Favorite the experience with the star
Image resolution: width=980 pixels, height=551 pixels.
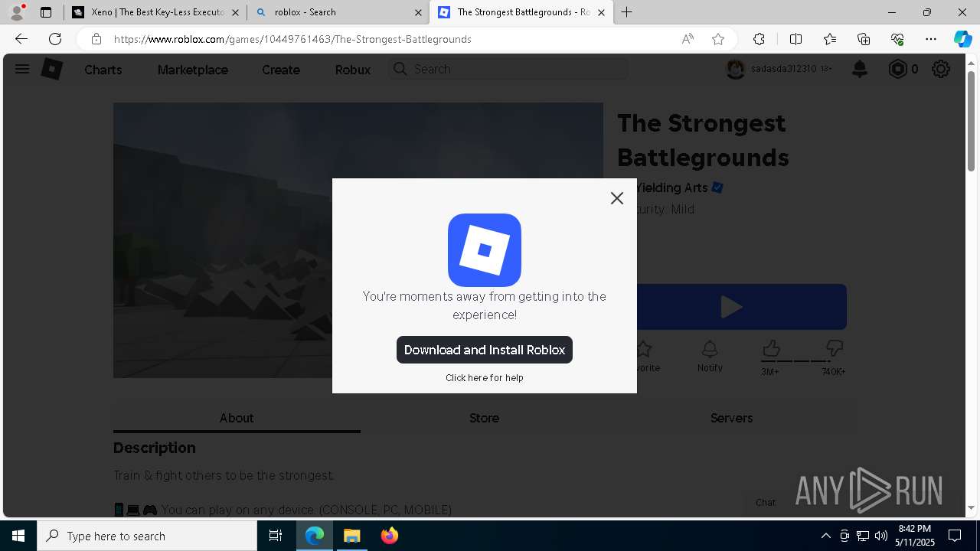644,350
